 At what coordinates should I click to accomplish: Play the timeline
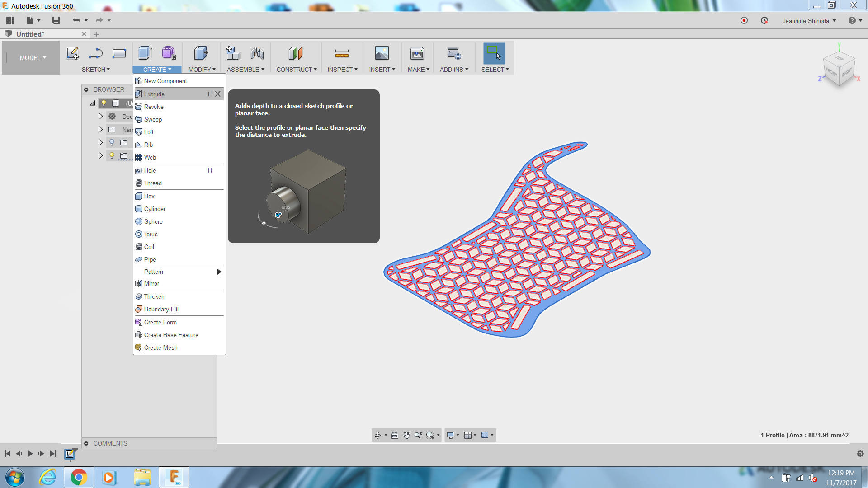click(30, 454)
